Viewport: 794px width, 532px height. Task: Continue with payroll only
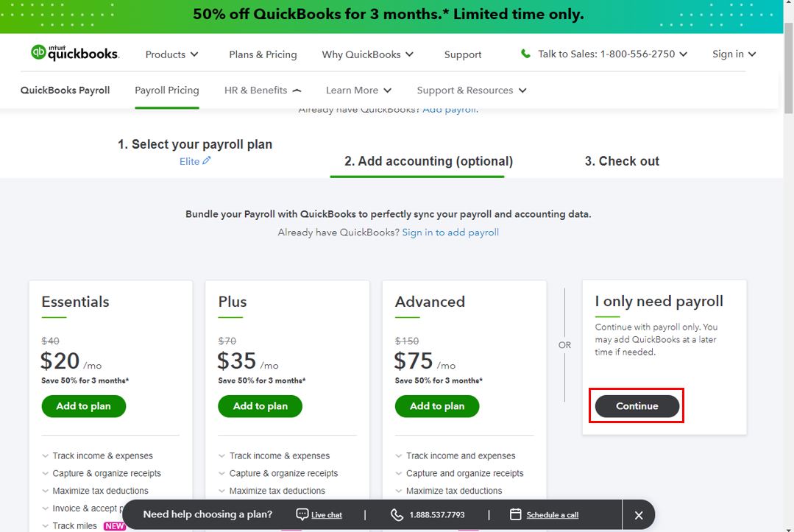[637, 406]
